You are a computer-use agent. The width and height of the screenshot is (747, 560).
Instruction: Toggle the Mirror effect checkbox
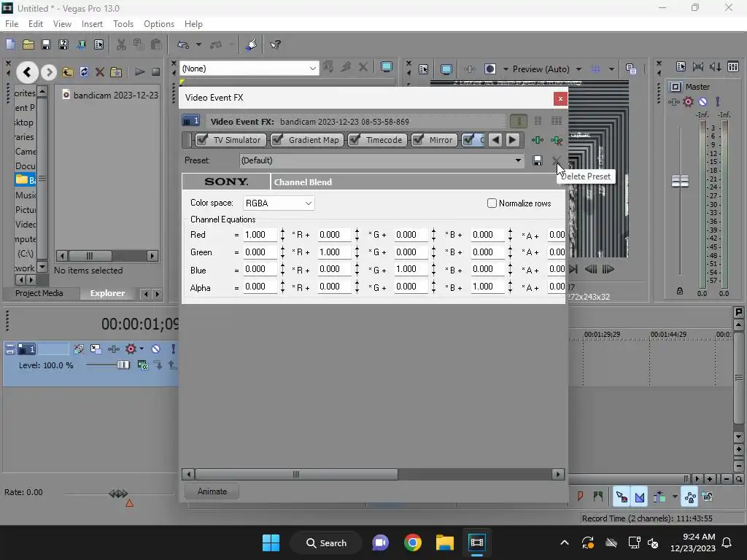[418, 140]
